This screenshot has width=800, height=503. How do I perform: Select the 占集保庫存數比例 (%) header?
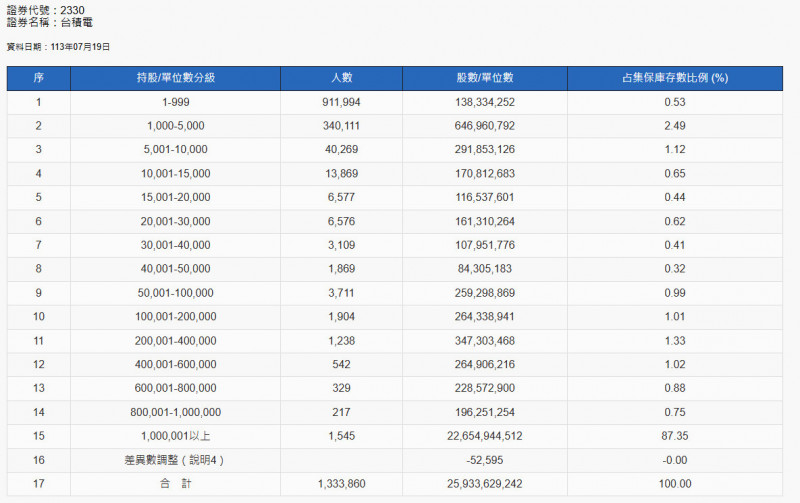675,78
